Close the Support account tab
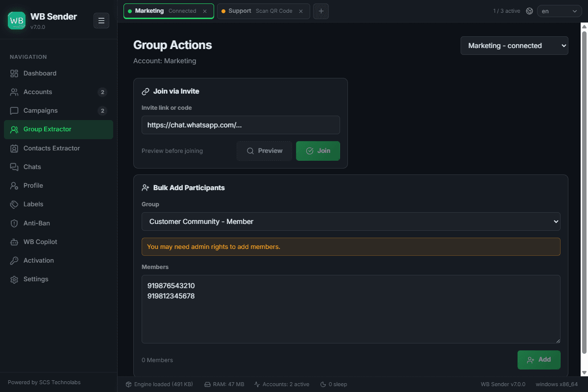 point(301,11)
